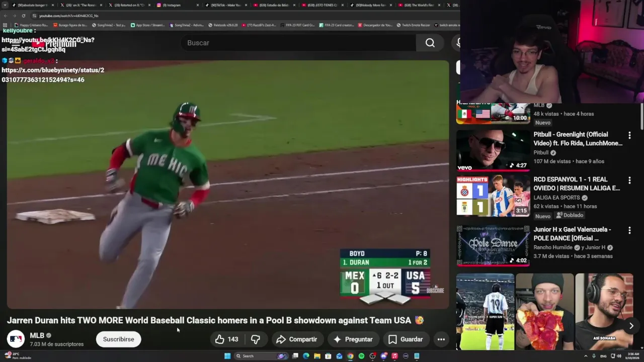Open Discord from the taskbar

tap(384, 356)
